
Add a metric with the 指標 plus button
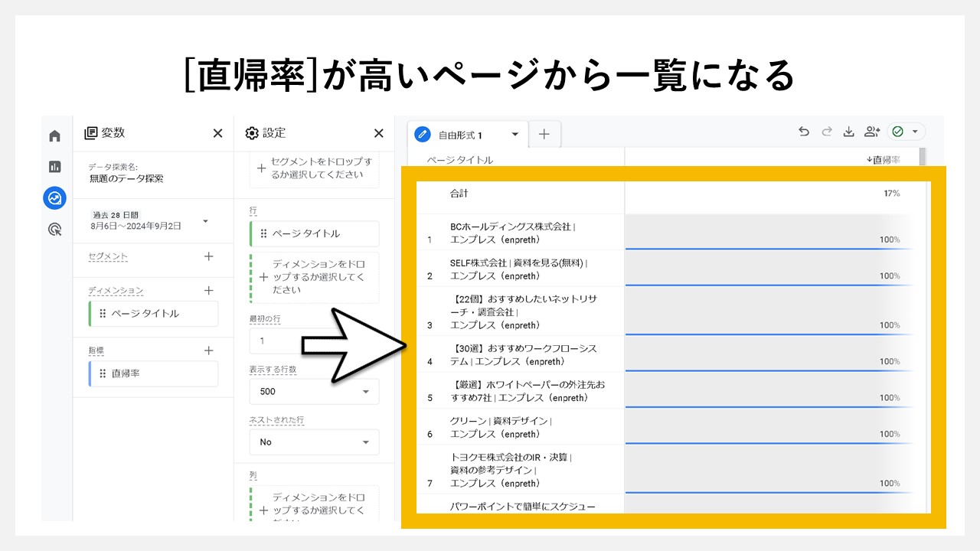tap(207, 350)
